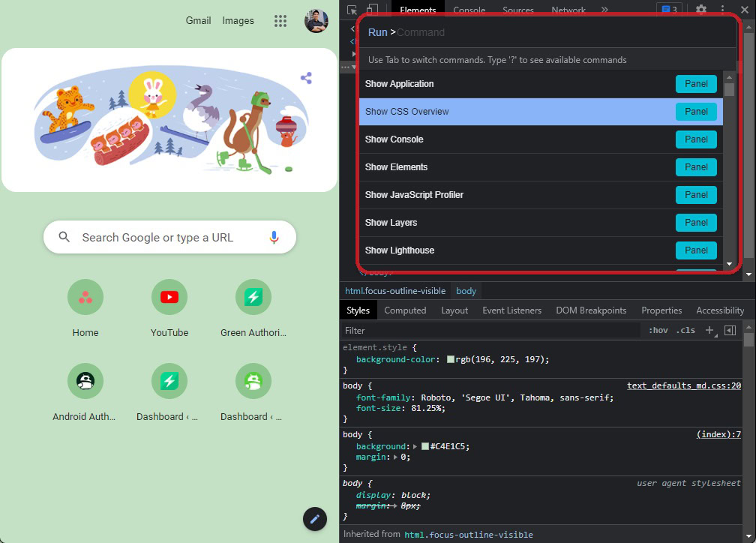Open the Properties tab
This screenshot has height=543, width=756.
coord(661,310)
